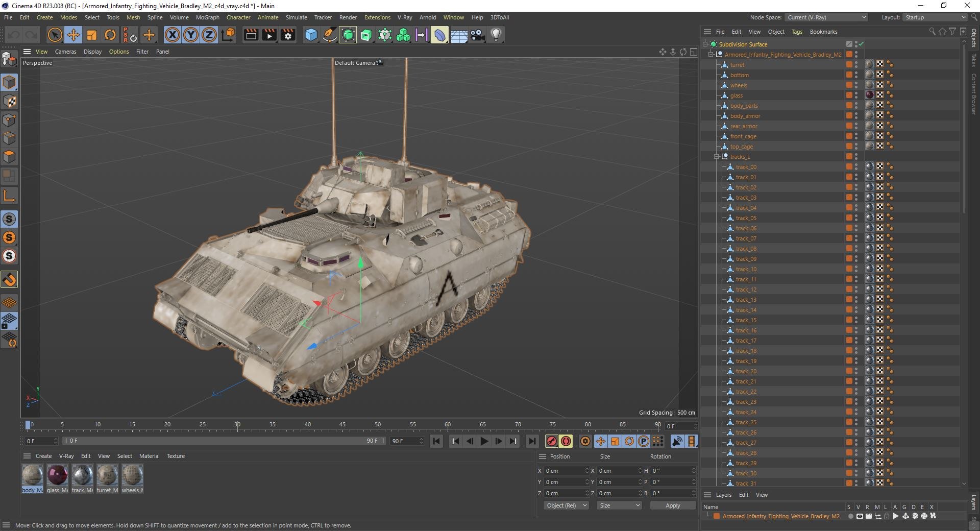Viewport: 980px width, 531px height.
Task: Open the Simulate menu
Action: pos(296,17)
